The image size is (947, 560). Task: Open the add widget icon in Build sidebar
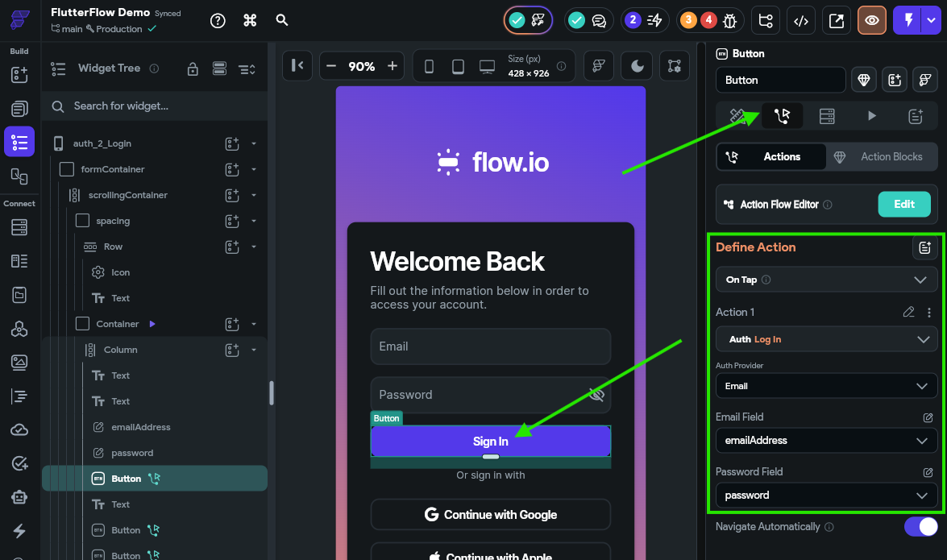(19, 74)
